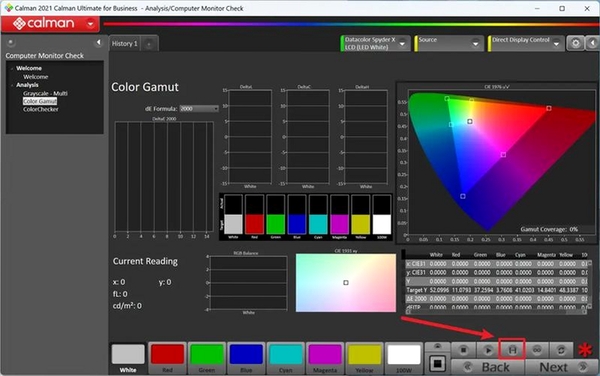
Task: Click the refresh/reset readings button
Action: tap(561, 350)
